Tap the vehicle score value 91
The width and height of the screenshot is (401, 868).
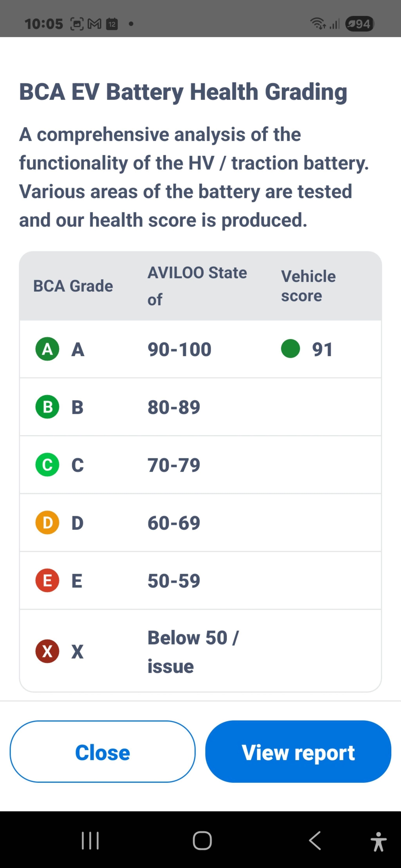coord(322,349)
